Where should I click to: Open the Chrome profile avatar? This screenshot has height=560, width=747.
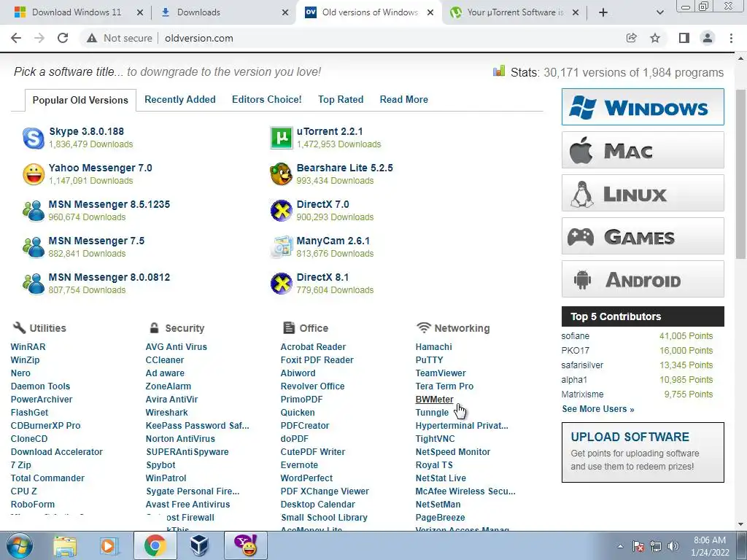708,38
